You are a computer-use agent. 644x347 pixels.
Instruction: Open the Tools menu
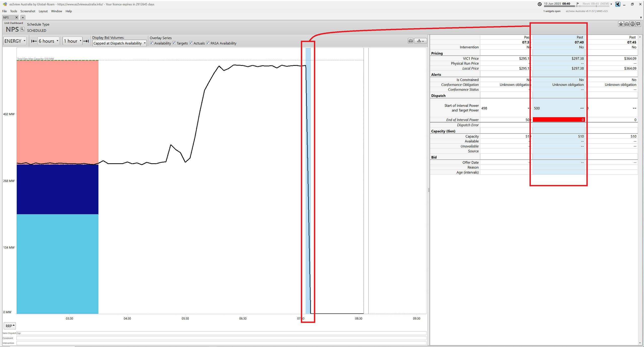click(x=14, y=11)
